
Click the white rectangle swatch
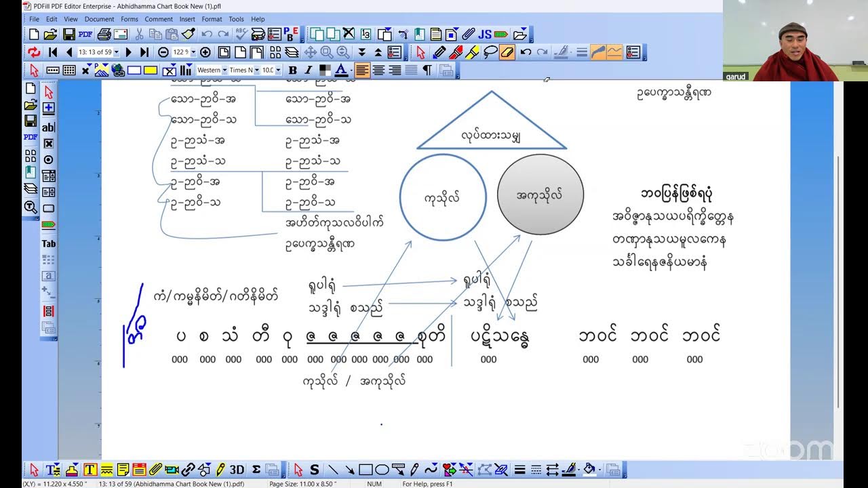[x=134, y=70]
